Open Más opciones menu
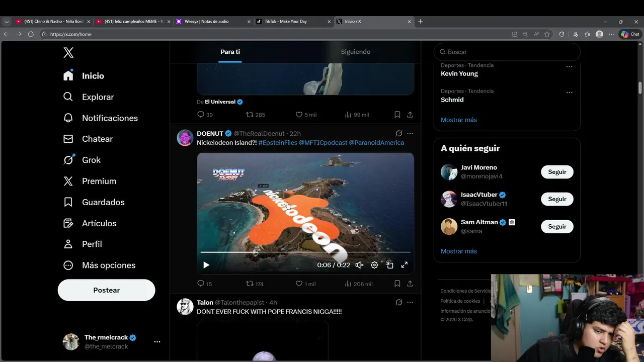Image resolution: width=644 pixels, height=362 pixels. point(99,265)
